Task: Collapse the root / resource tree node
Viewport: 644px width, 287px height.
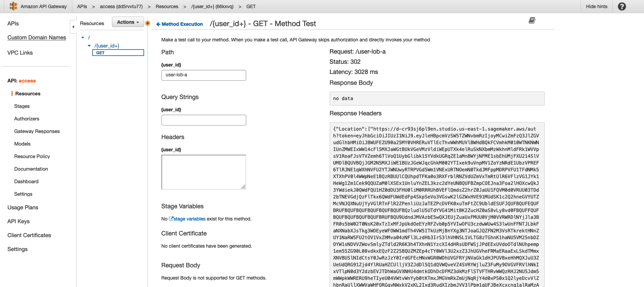Action: click(x=83, y=38)
